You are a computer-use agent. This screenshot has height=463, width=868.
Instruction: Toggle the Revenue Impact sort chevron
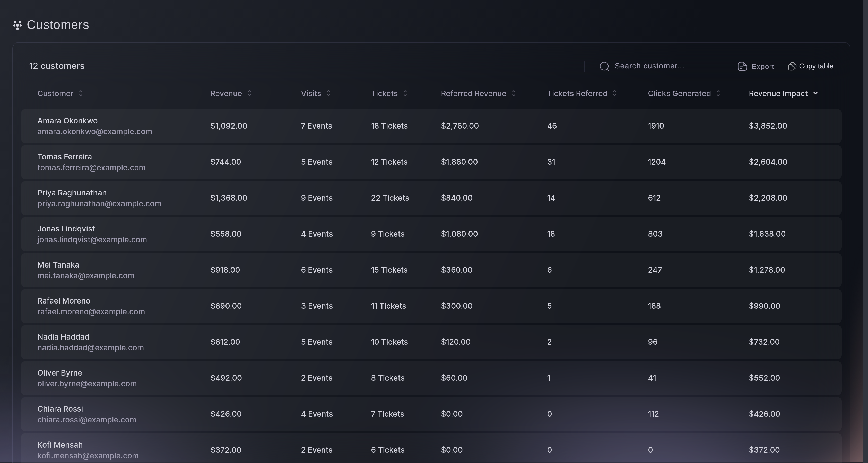pyautogui.click(x=815, y=93)
